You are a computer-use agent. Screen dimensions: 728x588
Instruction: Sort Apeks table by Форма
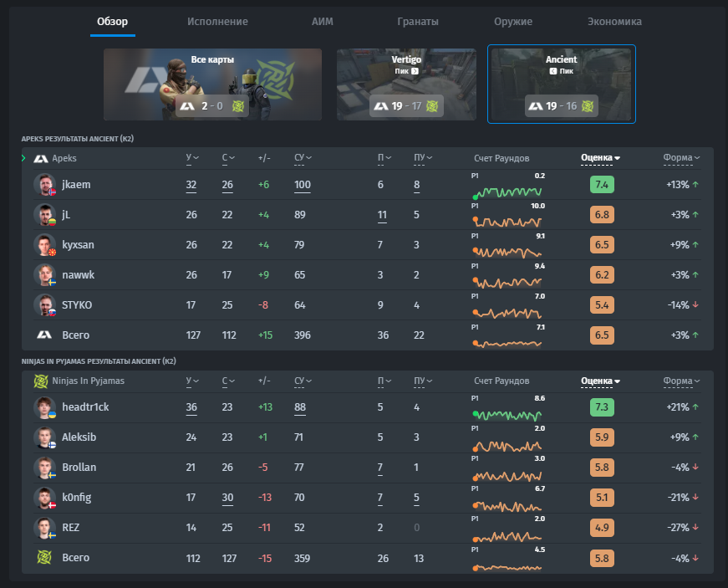point(681,158)
